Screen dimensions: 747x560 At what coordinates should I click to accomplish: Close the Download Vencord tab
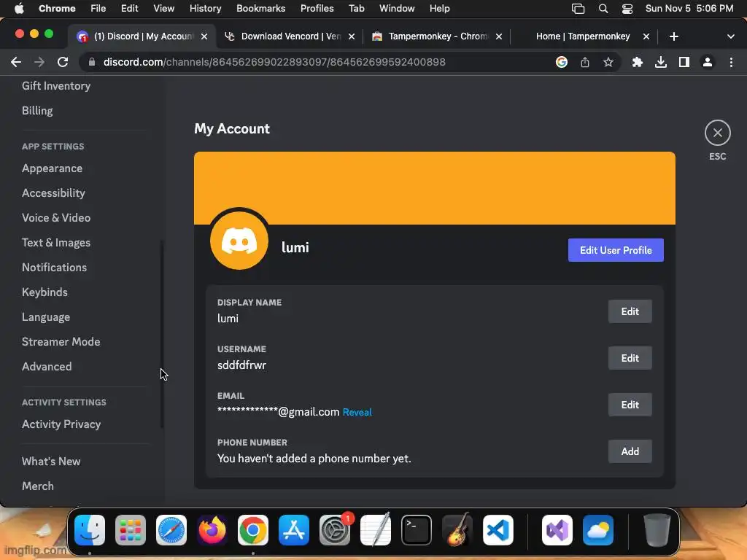(351, 36)
